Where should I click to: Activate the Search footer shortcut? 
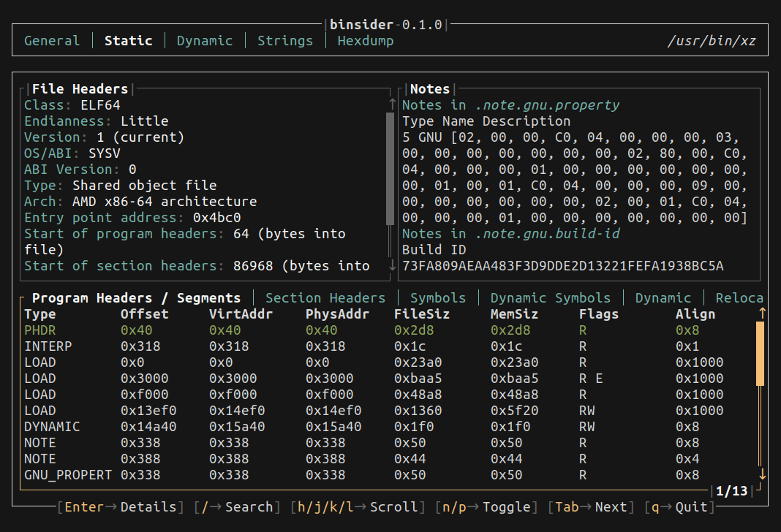[230, 506]
